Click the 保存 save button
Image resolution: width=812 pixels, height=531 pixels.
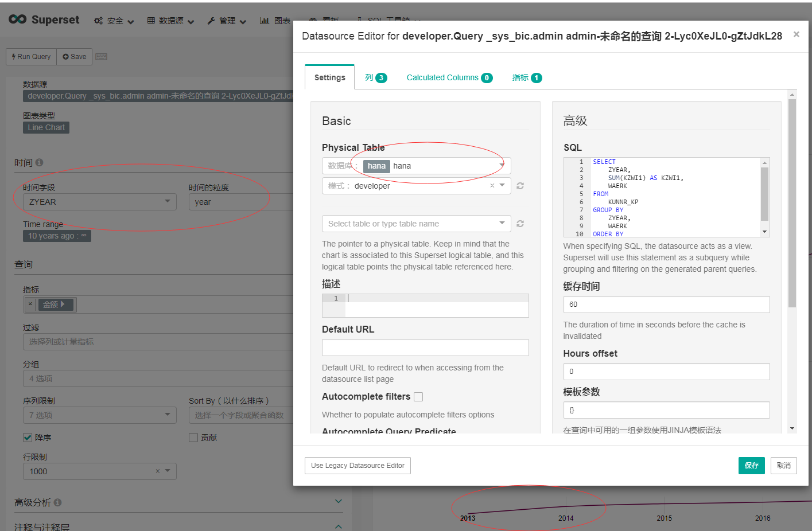point(752,466)
